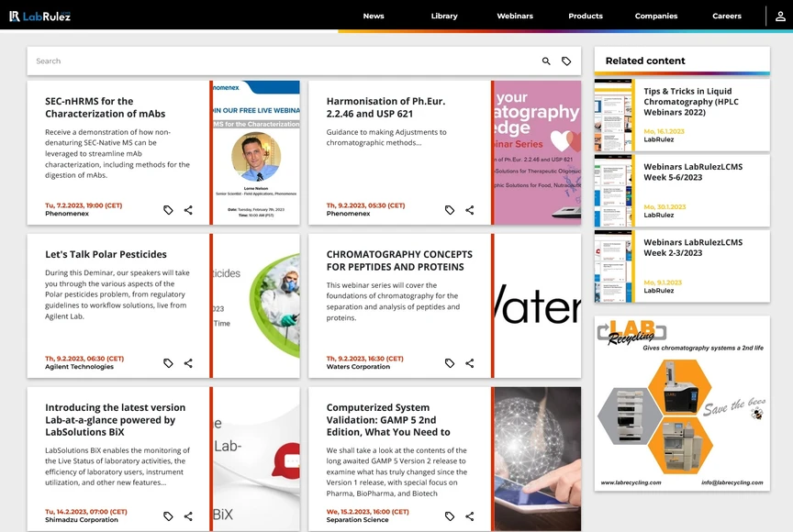
Task: Click Week 5-6/2023 related content thumbnail
Action: pyautogui.click(x=613, y=191)
